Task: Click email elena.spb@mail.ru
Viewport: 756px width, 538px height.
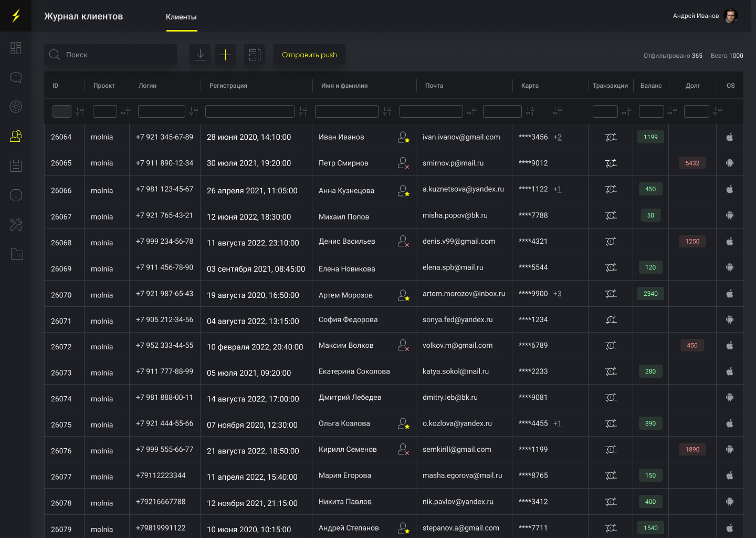Action: click(453, 267)
